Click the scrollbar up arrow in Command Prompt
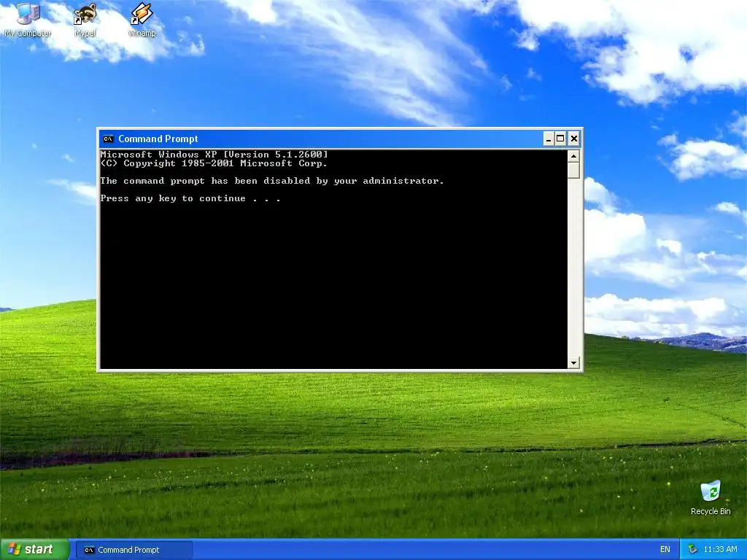Screen dimensions: 747x560 coord(573,156)
